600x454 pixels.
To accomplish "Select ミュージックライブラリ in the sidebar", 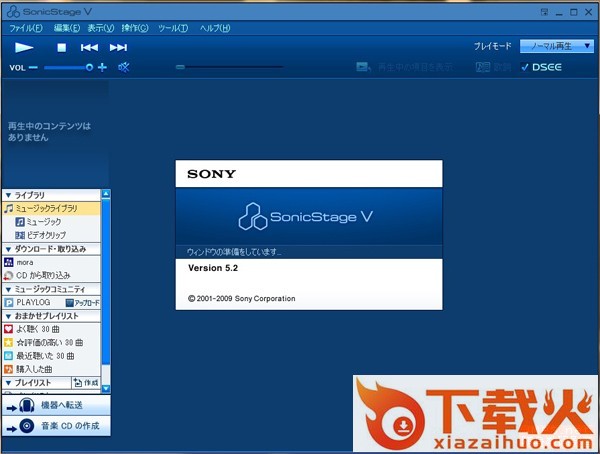I will (51, 209).
